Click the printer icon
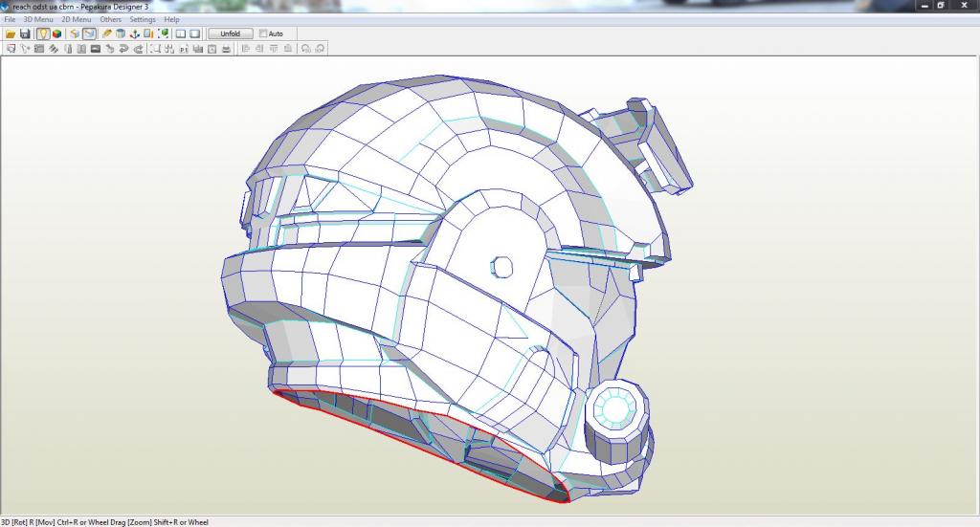Image resolution: width=980 pixels, height=527 pixels. (x=226, y=49)
